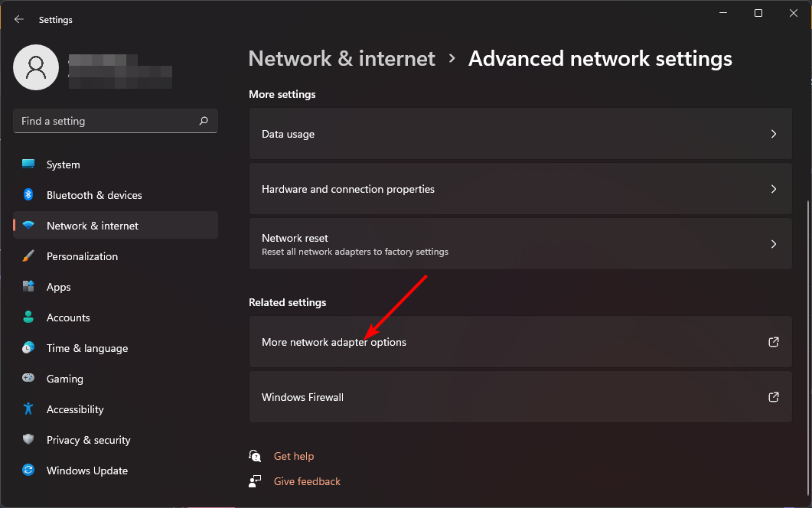This screenshot has height=508, width=812.
Task: Click the search magnifier in Find a setting
Action: pyautogui.click(x=203, y=121)
